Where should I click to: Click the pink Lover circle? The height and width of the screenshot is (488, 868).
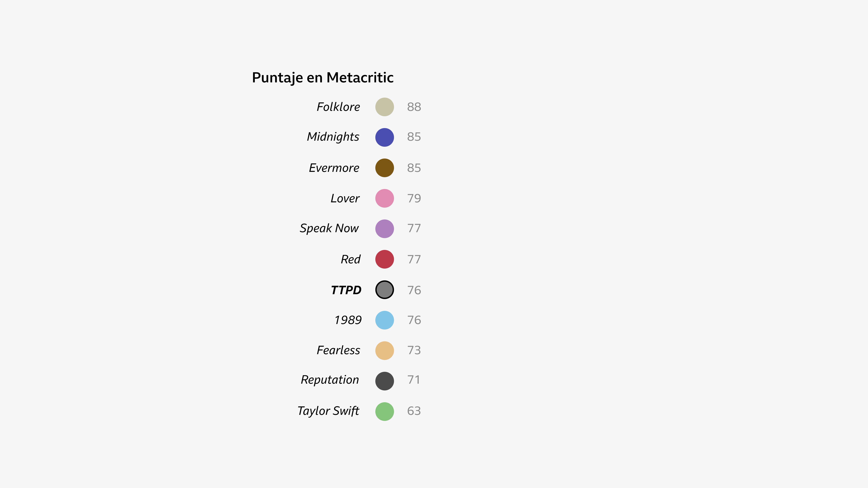[384, 198]
